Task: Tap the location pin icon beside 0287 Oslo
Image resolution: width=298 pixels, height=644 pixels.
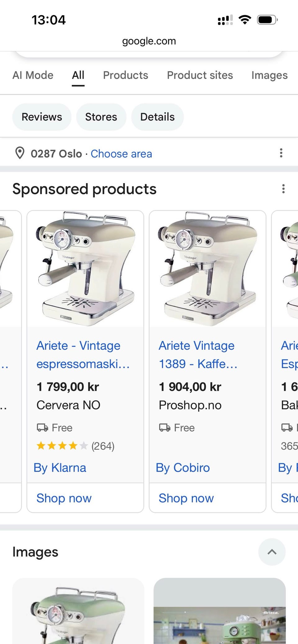Action: (20, 153)
